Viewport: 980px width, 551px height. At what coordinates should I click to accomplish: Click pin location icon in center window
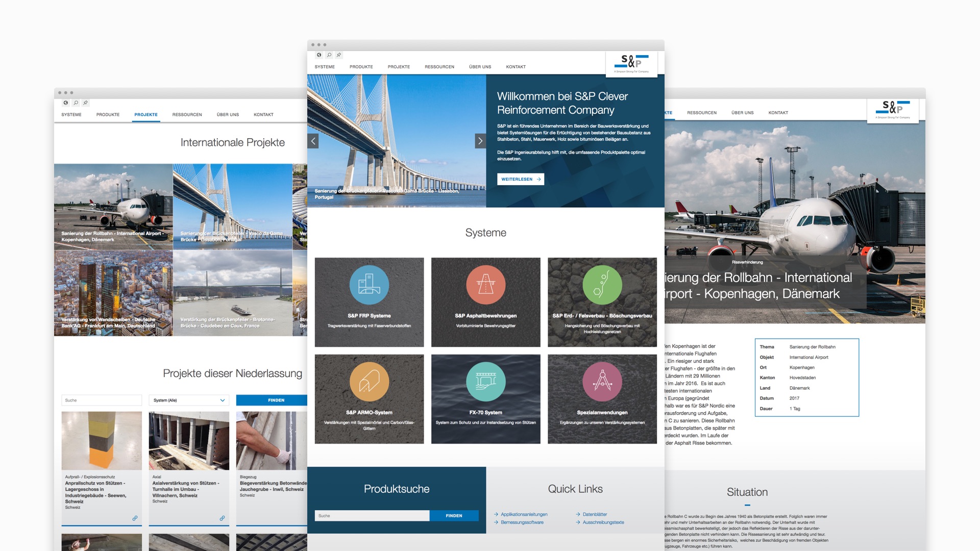[339, 55]
